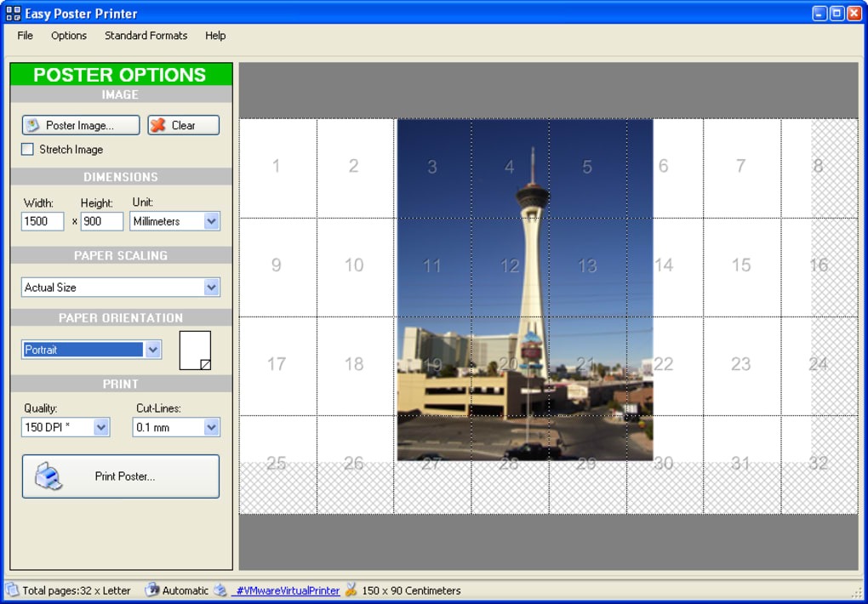Click the red X icon on Clear
Viewport: 868px width, 604px height.
(158, 125)
